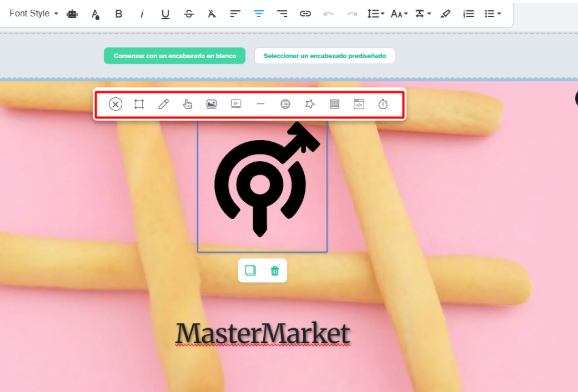
Task: Select the pencil edit tool
Action: (164, 104)
